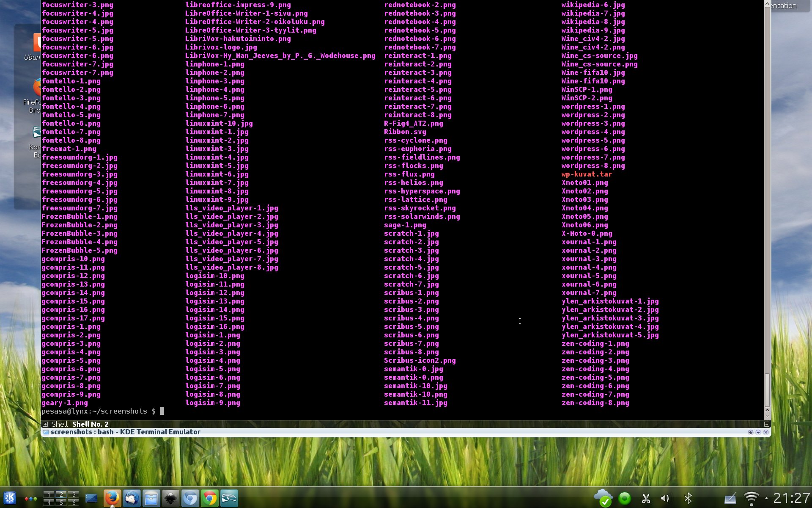Image resolution: width=812 pixels, height=508 pixels.
Task: Click file name 'R-Fig4_AT2.png'
Action: [x=413, y=123]
